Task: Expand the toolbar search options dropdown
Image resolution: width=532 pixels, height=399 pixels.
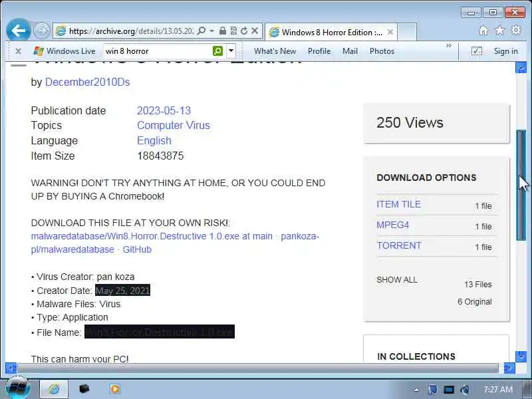Action: 231,51
